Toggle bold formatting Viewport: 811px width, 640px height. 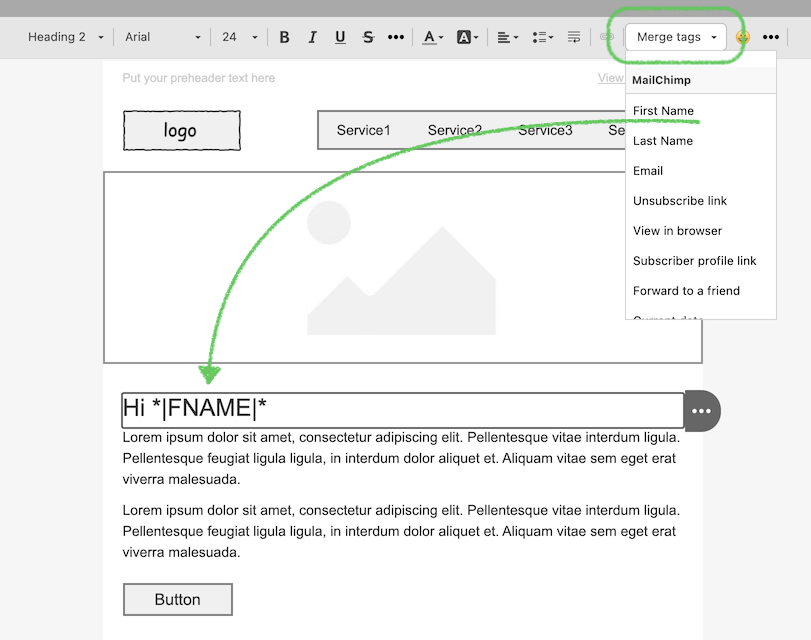(x=284, y=37)
